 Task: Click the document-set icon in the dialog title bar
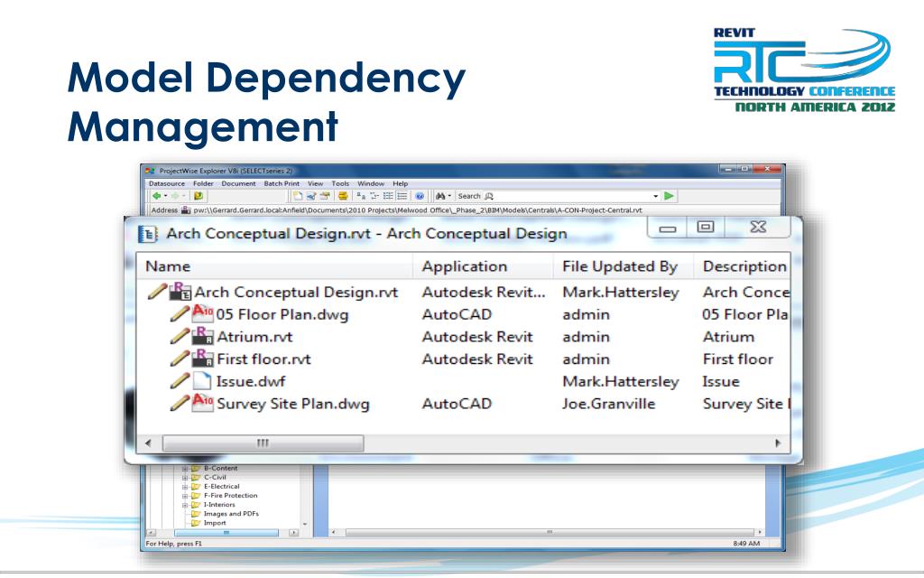click(x=148, y=234)
